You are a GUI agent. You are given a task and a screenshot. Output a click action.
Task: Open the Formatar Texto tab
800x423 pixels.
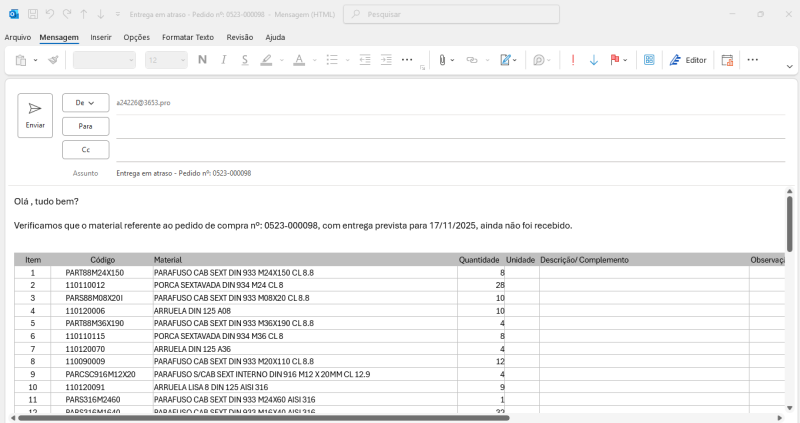[x=188, y=37]
